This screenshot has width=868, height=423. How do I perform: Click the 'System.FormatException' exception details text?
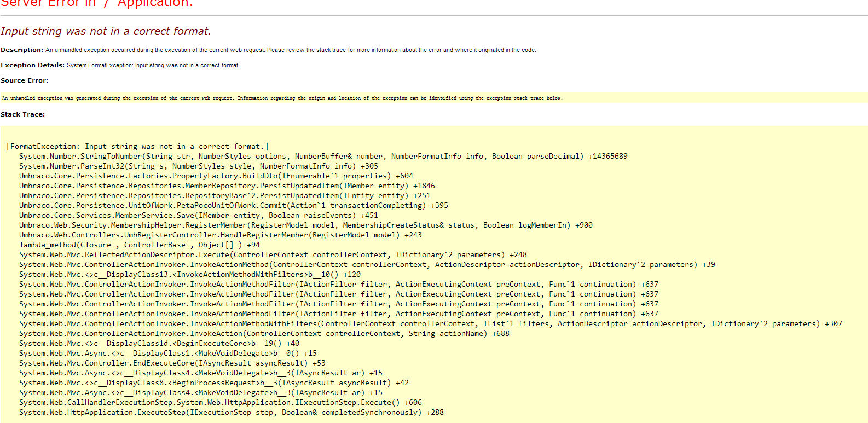[153, 65]
